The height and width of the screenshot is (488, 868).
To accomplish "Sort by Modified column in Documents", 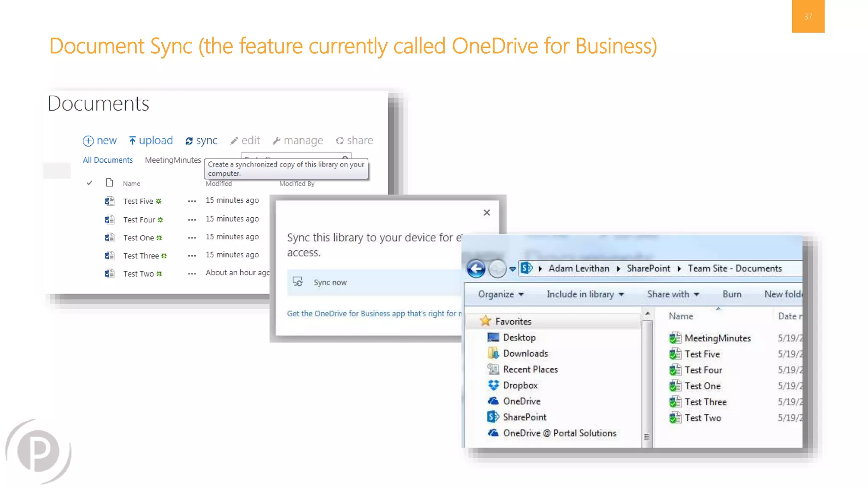I will [x=219, y=183].
